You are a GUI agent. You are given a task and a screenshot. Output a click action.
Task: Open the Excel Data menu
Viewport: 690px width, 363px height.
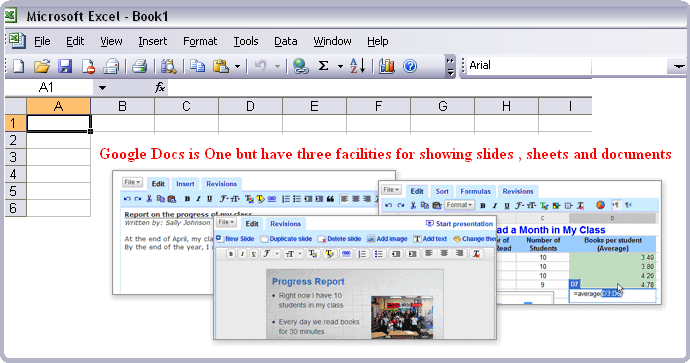click(286, 41)
